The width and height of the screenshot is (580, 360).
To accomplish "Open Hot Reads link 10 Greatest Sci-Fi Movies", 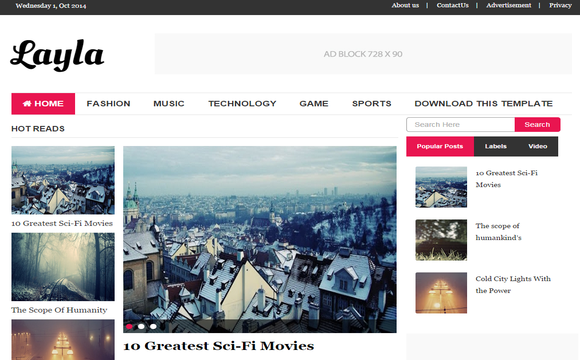I will pyautogui.click(x=62, y=223).
